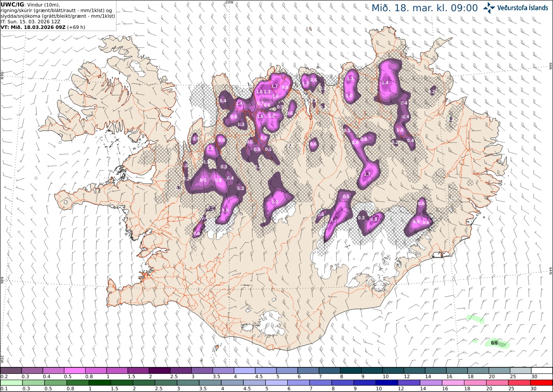
Task: Click the '25W' longitude label in the lower left
Action: pos(2,359)
